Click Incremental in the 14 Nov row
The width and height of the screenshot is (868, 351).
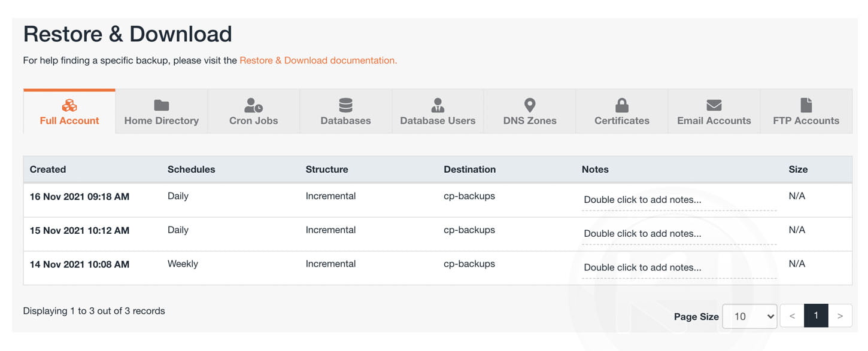330,264
